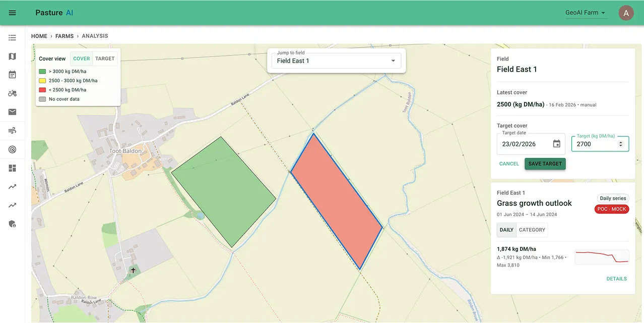Click '16 Feb 2026 • manual' text
644x323 pixels.
tap(573, 105)
